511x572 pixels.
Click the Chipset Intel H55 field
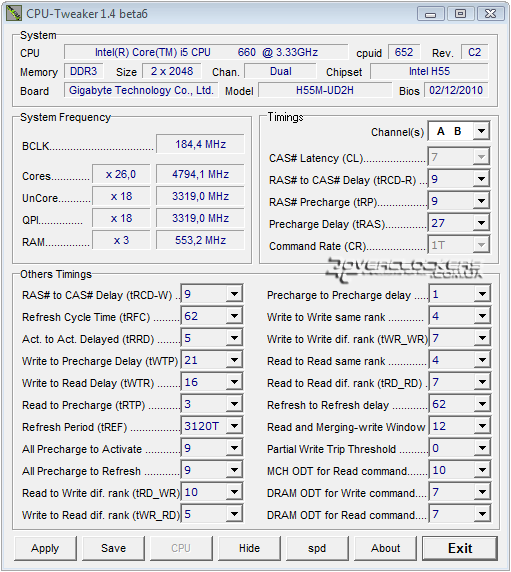point(429,71)
